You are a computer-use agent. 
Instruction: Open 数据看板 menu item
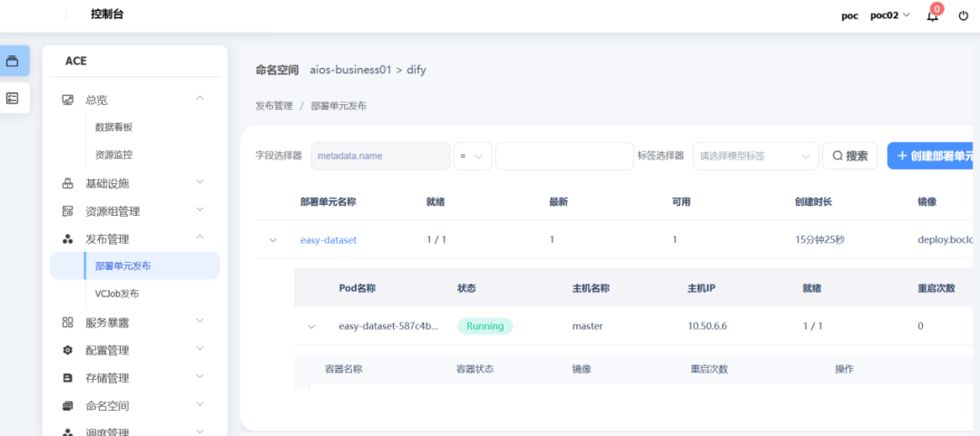[113, 127]
